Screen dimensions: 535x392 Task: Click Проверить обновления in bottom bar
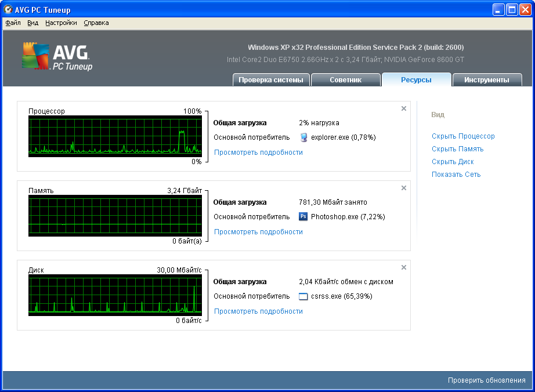pos(487,380)
